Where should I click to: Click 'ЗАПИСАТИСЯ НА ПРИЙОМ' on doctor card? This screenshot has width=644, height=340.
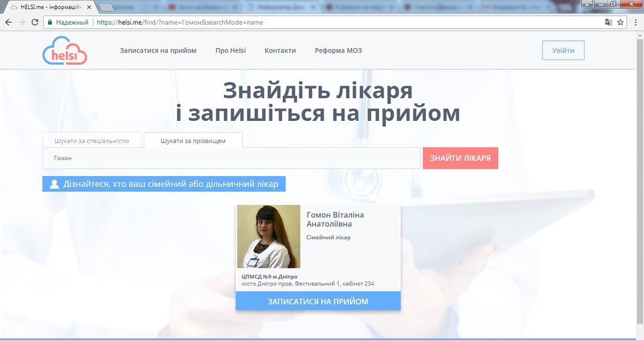[x=318, y=301]
